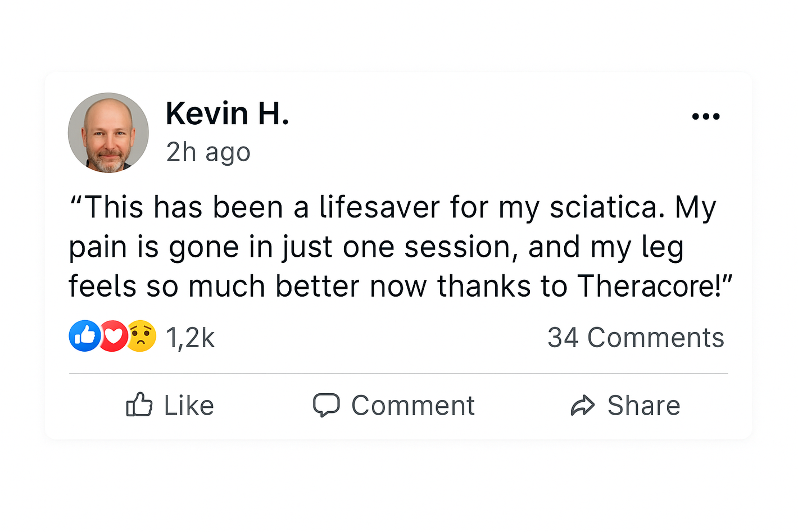View the 1,2k reactions count
The image size is (798, 532).
pos(190,338)
